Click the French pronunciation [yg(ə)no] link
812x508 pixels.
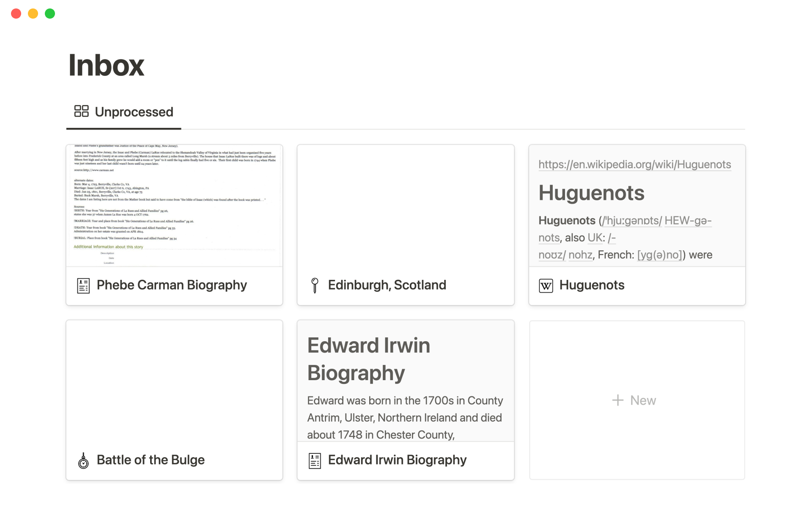[660, 255]
